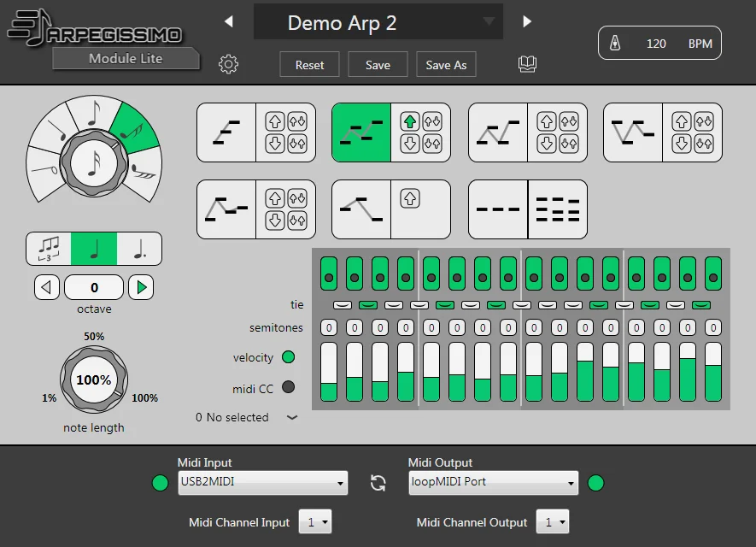Image resolution: width=756 pixels, height=547 pixels.
Task: Select the triplet note mode
Action: pyautogui.click(x=49, y=249)
